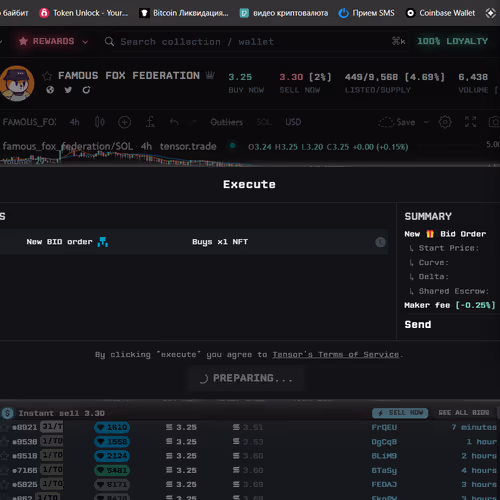Open seller FEDAJ wallet link
This screenshot has width=500, height=500.
coord(384,484)
